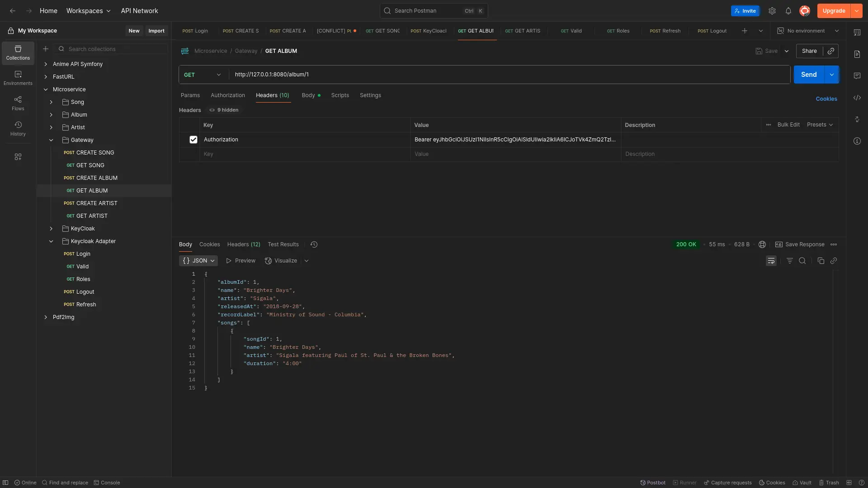Open the Send button dropdown arrow
This screenshot has width=868, height=488.
(x=832, y=75)
